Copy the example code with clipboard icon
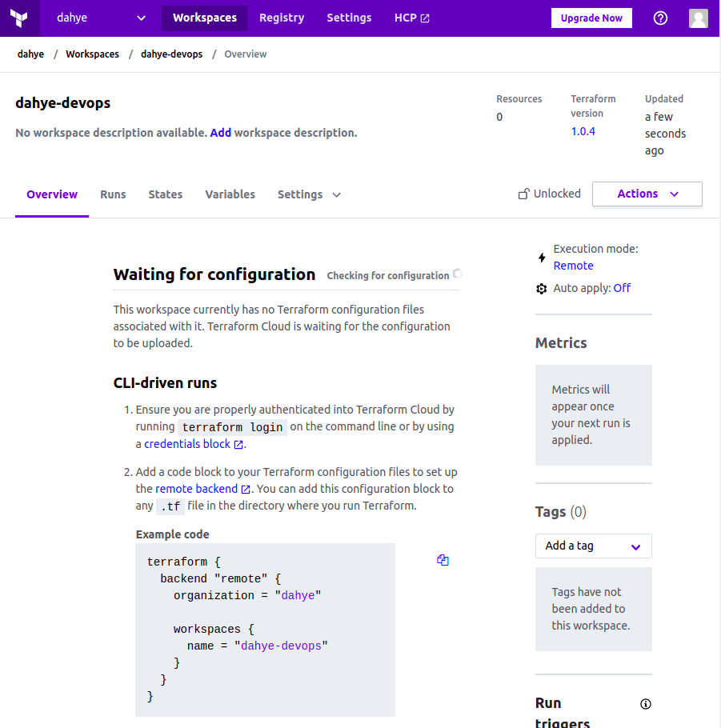The height and width of the screenshot is (728, 721). point(443,560)
